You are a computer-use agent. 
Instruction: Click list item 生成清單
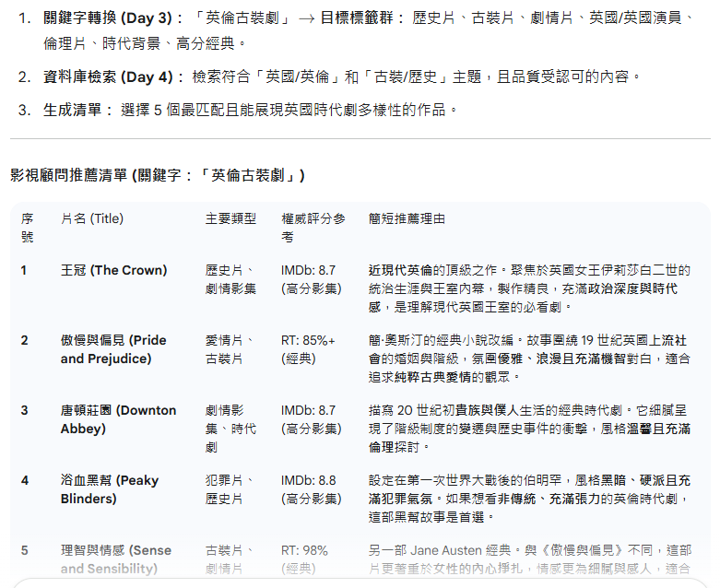pos(250,111)
